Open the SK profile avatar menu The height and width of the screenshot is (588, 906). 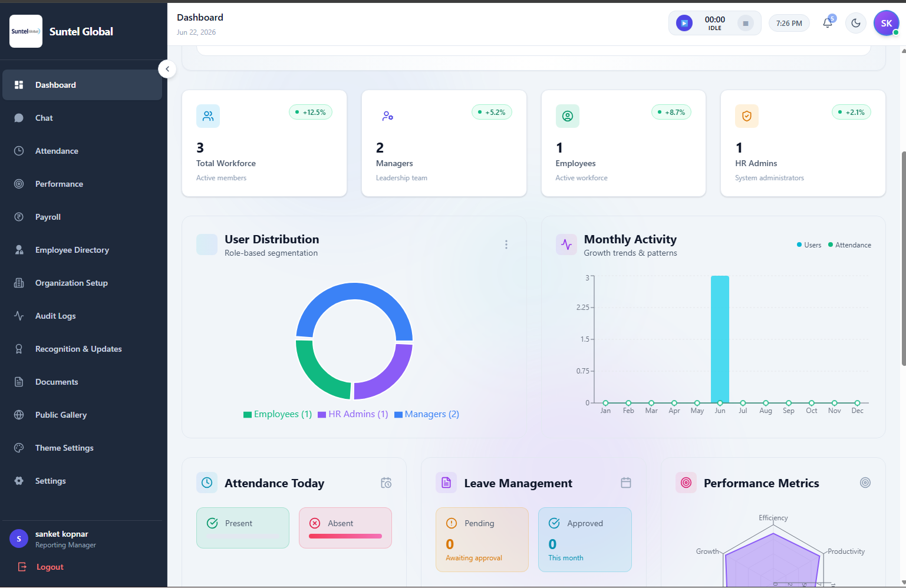point(887,24)
